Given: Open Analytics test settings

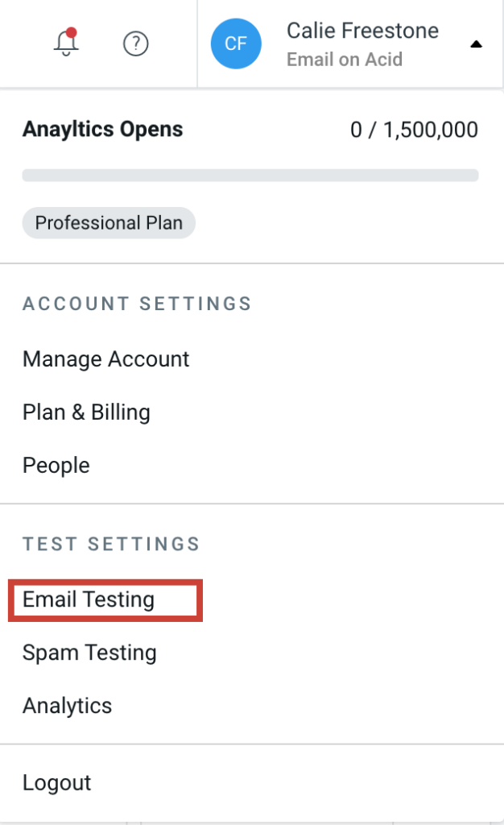Looking at the screenshot, I should tap(68, 705).
